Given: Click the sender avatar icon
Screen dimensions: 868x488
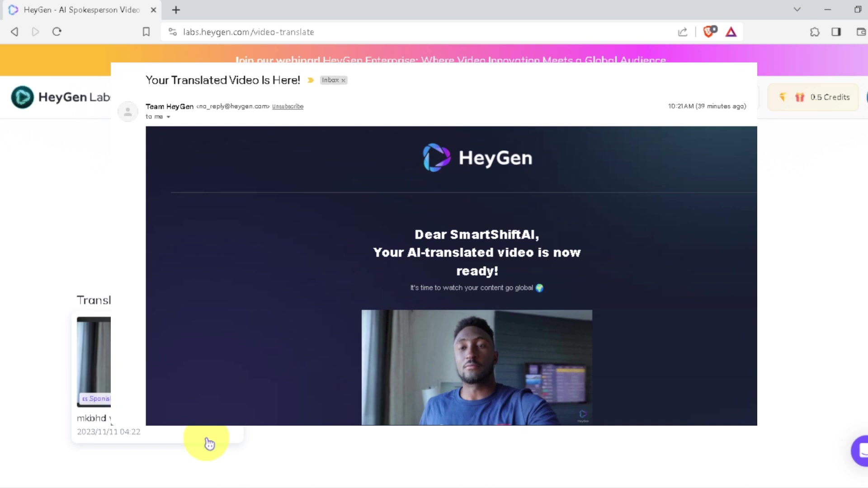Looking at the screenshot, I should (x=128, y=112).
